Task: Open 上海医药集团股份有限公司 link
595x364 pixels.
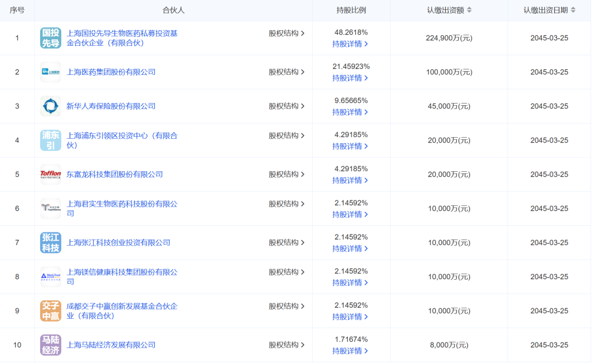Action: [111, 72]
